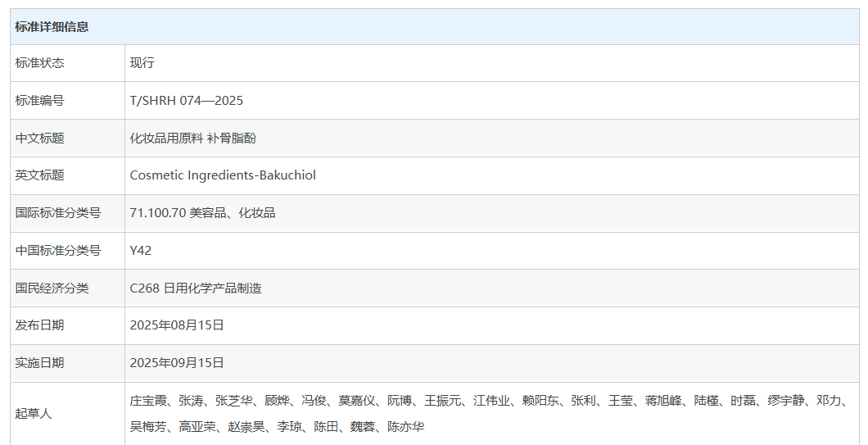Select the implementation date 2025年09月15日
The width and height of the screenshot is (868, 445).
tap(177, 363)
